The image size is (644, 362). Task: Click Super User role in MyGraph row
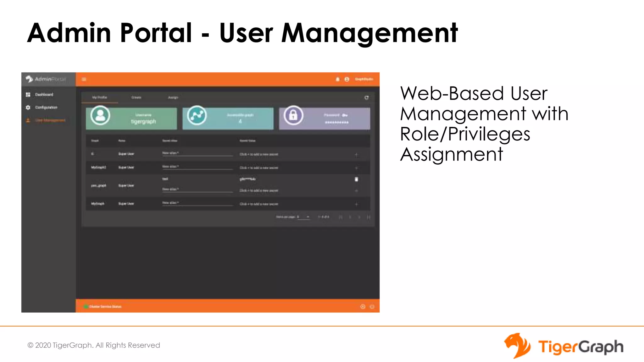[x=126, y=204]
